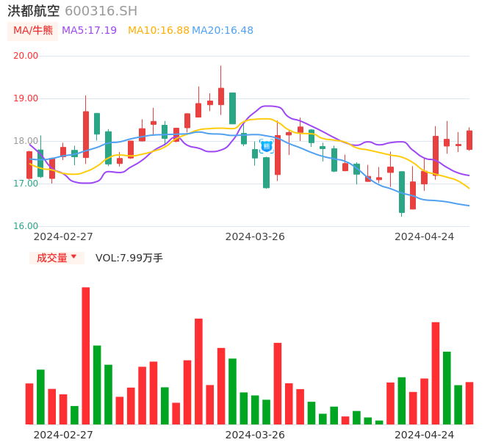Open the 洪都航空 stock name
Viewport: 504px width, 445px height.
point(34,11)
